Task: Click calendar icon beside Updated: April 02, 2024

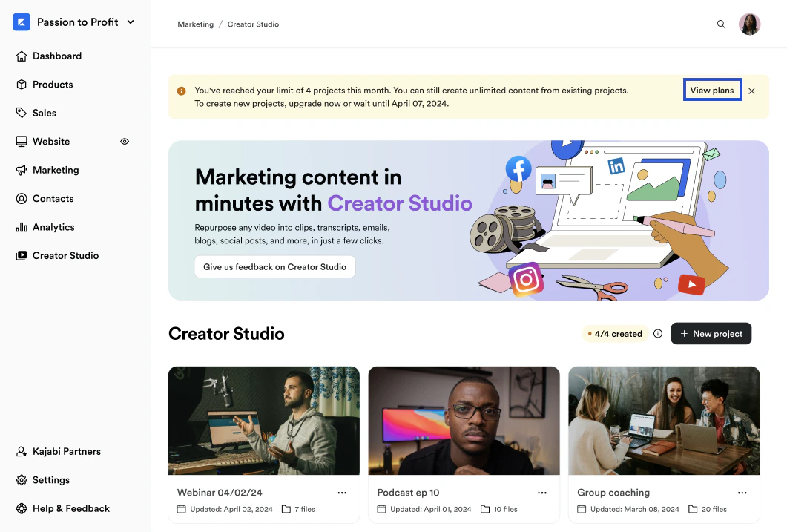Action: point(181,509)
